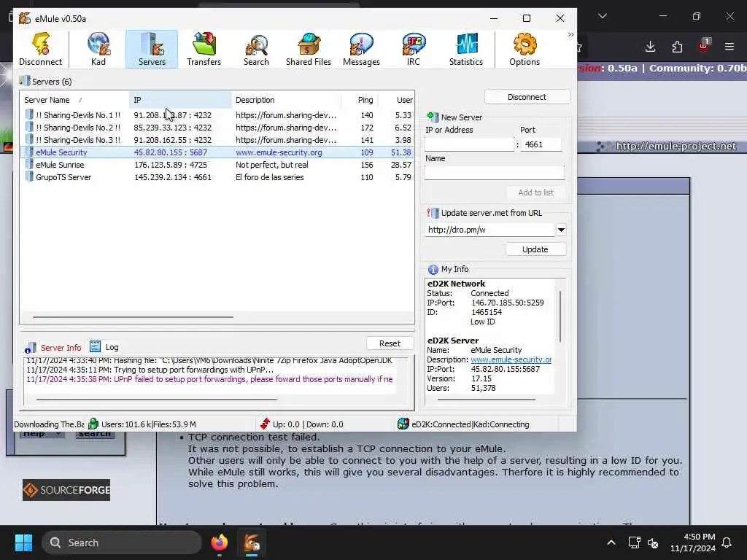Open the http://emule-project.net link in the browser
Screen dimensions: 747x560
click(676, 146)
